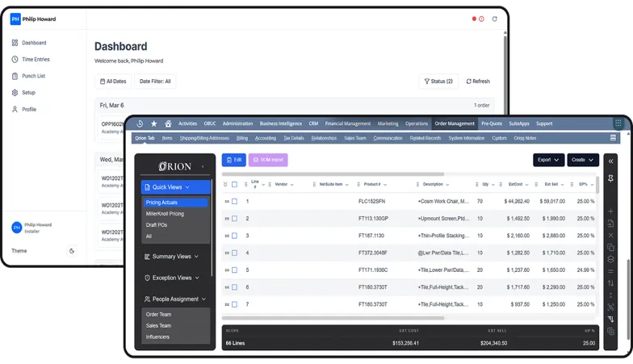
Task: Click the horizontal scrollbar below the table
Action: [x=333, y=318]
